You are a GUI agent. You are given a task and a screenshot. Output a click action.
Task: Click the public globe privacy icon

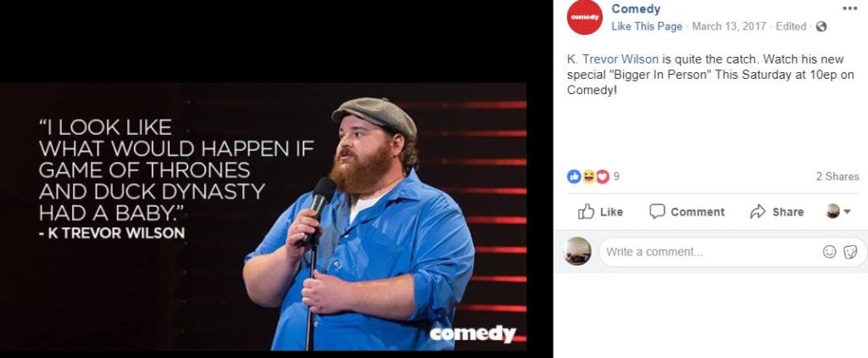pyautogui.click(x=821, y=26)
